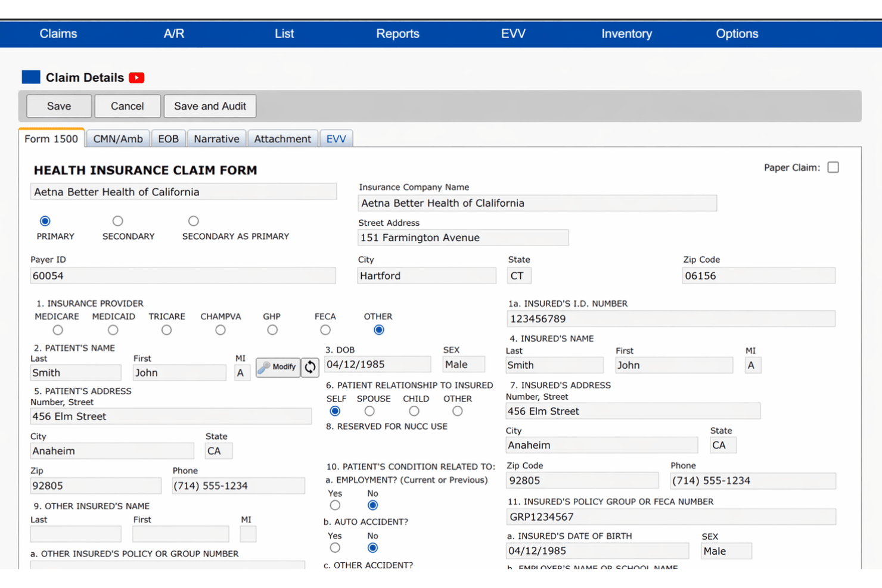Switch to the Narrative tab
Viewport: 882px width, 588px height.
point(216,139)
